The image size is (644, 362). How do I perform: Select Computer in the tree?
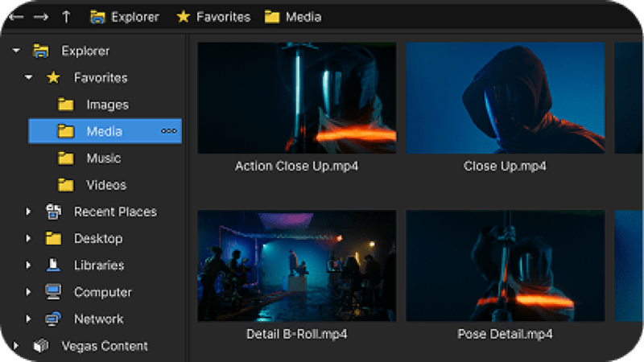click(103, 292)
